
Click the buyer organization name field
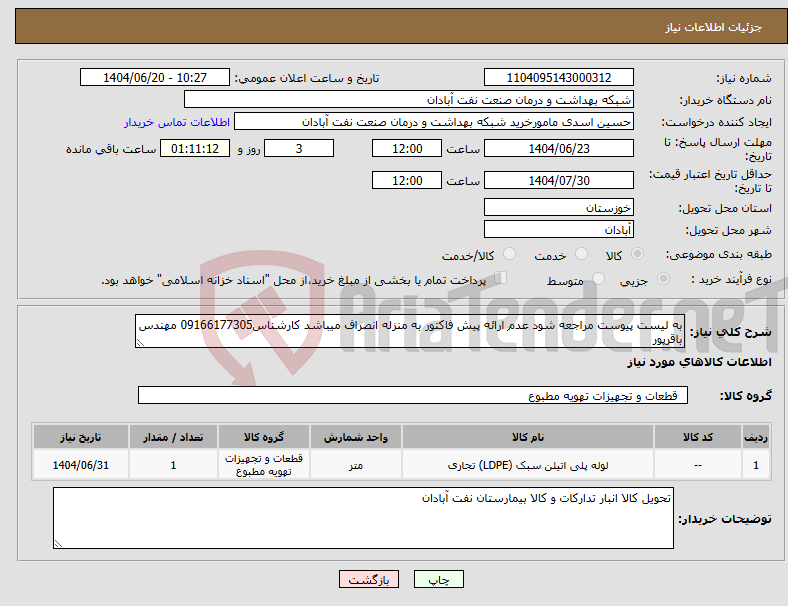coord(409,99)
